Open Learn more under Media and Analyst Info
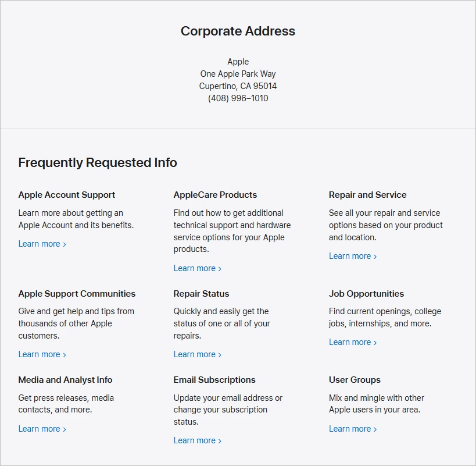 point(42,429)
